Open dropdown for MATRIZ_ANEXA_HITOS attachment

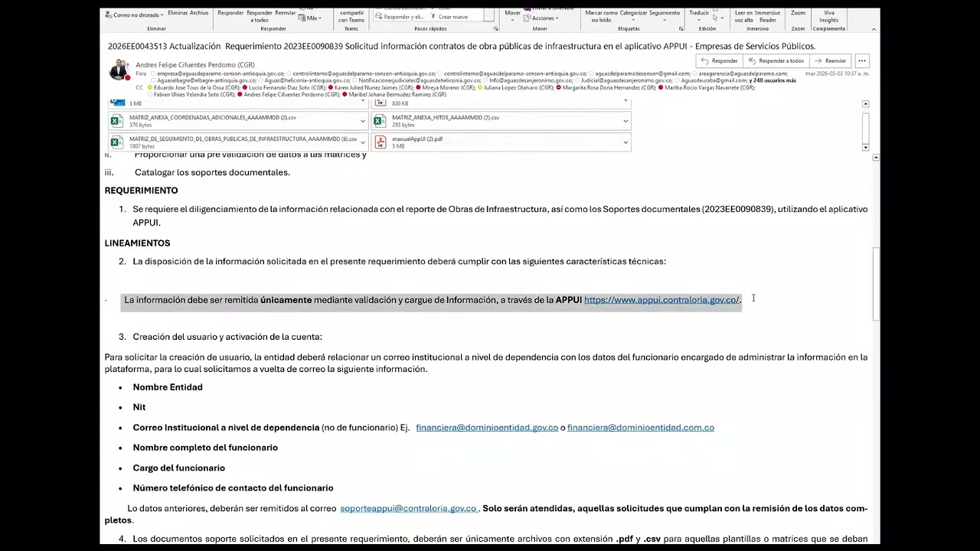click(x=626, y=121)
